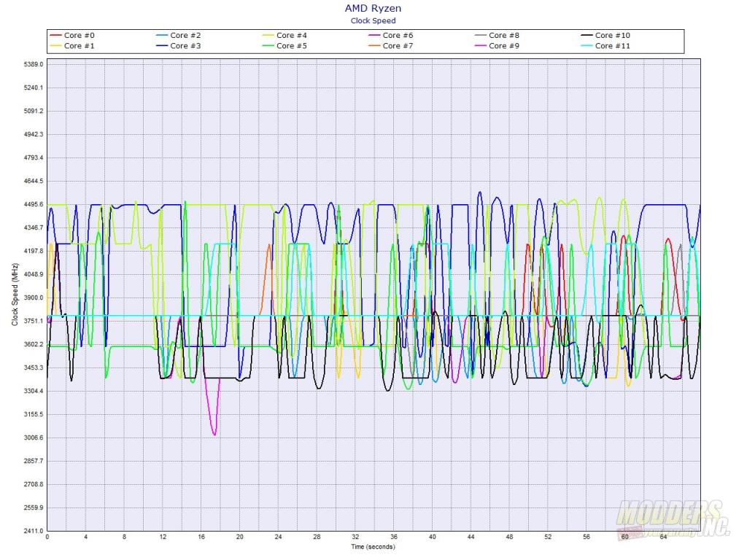
Task: Click the Core #4 legend label
Action: [292, 35]
